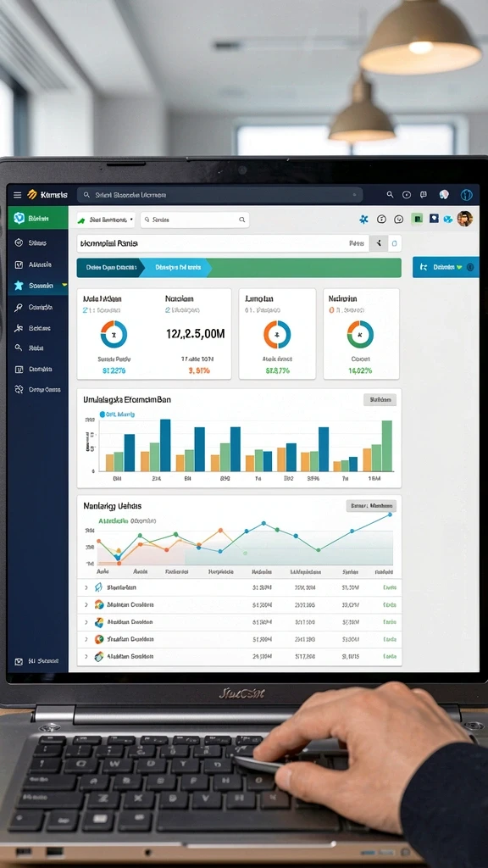Click the magnifier icon in the top-right header
488x868 pixels.
390,194
